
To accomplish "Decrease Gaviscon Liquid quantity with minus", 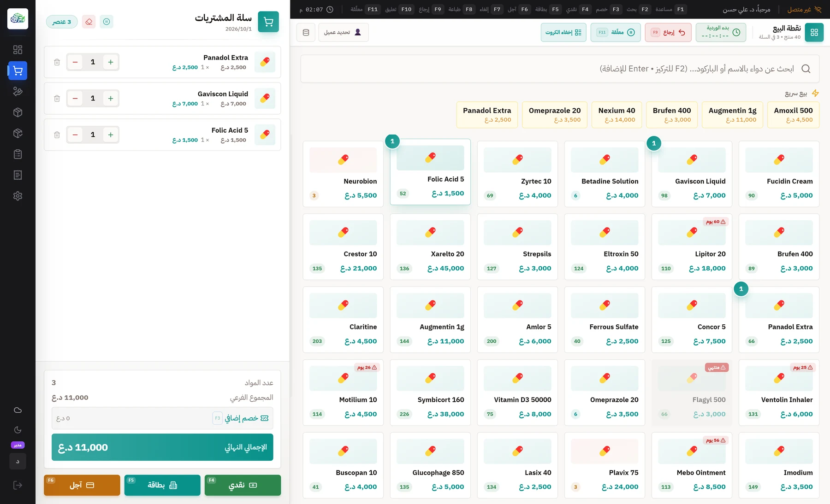I will click(75, 98).
